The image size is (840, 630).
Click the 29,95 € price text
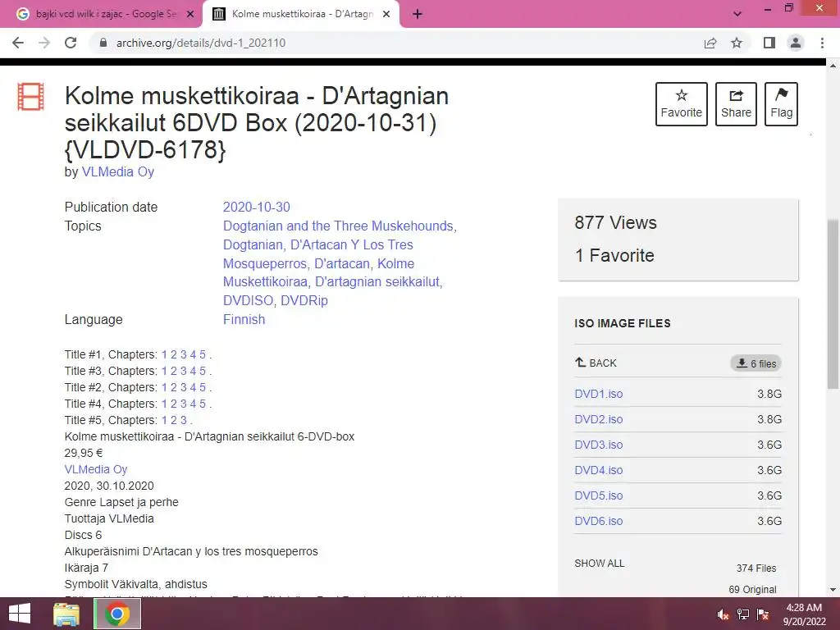[84, 453]
